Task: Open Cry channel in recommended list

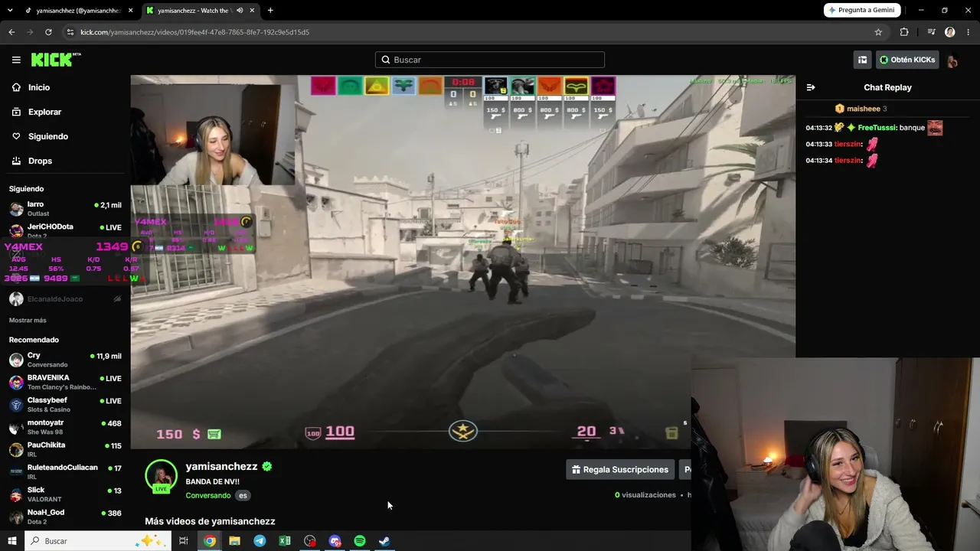Action: pos(65,360)
